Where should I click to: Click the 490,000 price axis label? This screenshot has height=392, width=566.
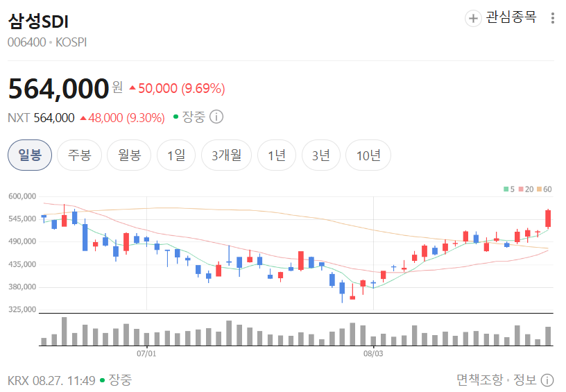[22, 241]
